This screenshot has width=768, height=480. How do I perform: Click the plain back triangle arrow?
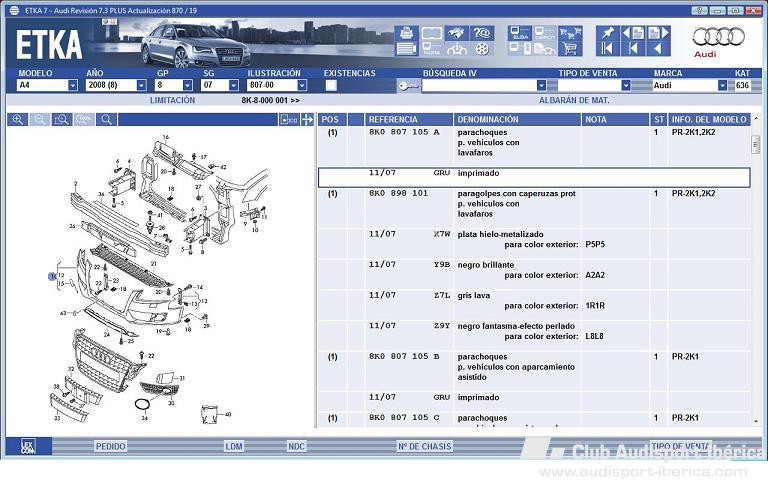[x=658, y=48]
